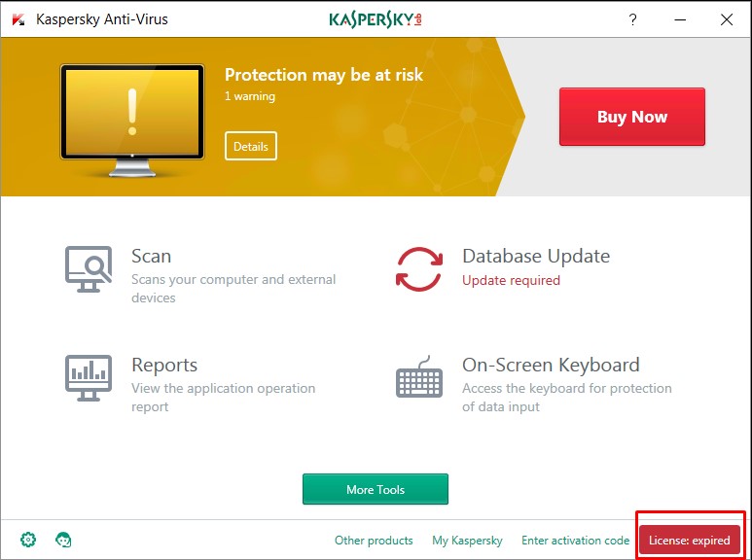
Task: Select the On-Screen Keyboard heading
Action: tap(551, 366)
